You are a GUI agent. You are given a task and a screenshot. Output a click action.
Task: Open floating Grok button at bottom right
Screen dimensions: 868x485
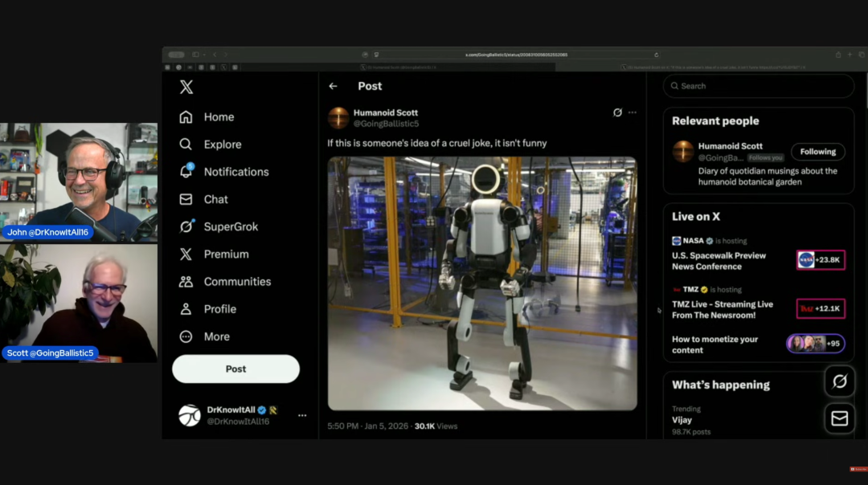839,381
